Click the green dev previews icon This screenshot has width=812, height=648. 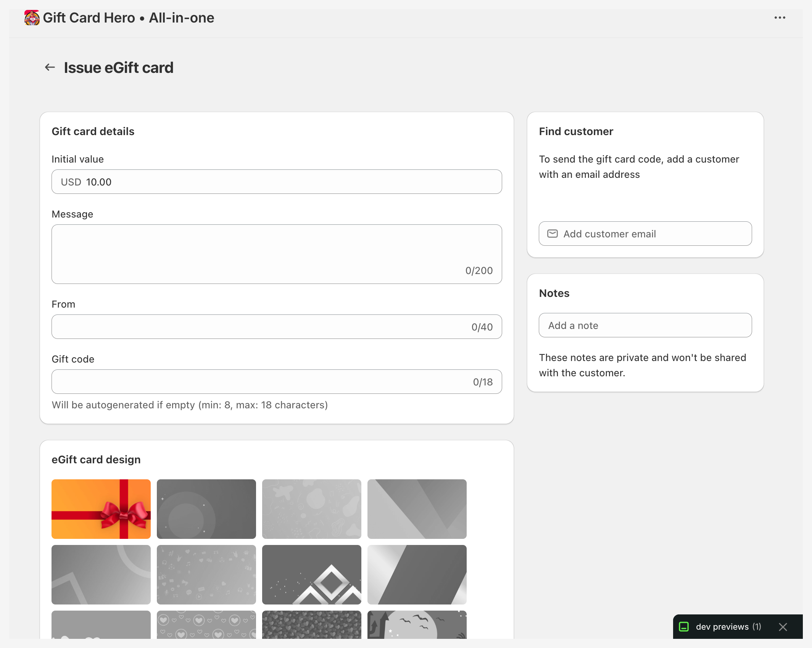point(684,627)
